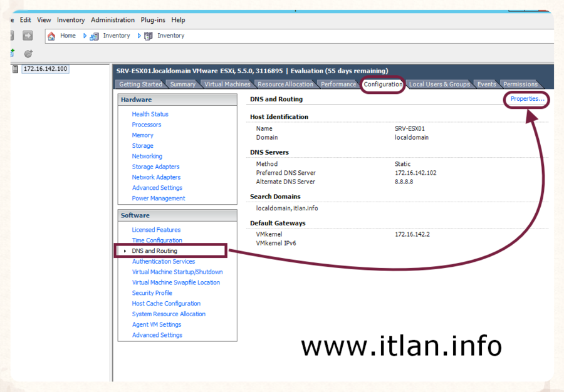Expand the arrow before first Inventory breadcrumb
The height and width of the screenshot is (392, 564).
click(85, 36)
